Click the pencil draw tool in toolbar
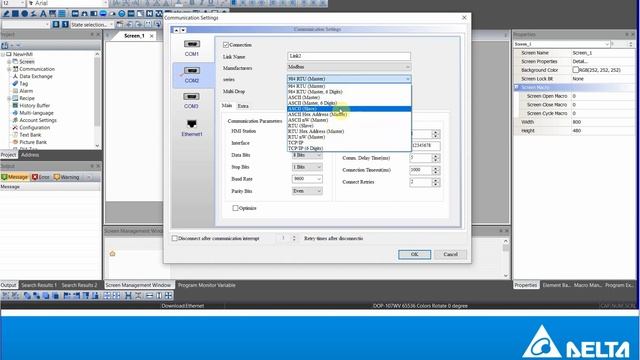 (x=6, y=14)
